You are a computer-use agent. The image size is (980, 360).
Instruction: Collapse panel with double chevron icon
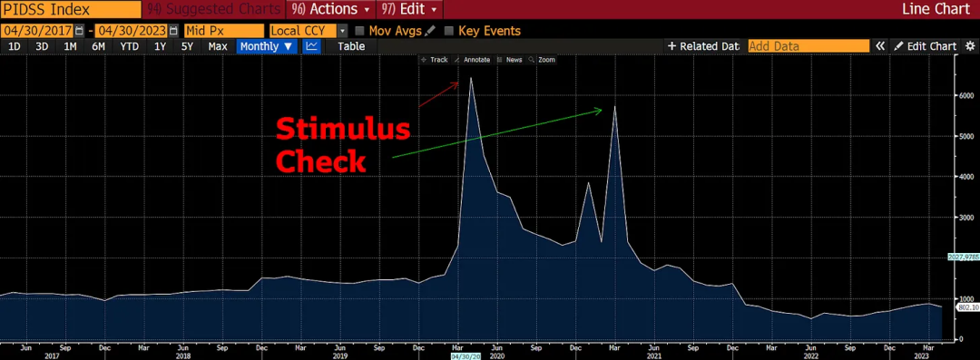pos(880,46)
